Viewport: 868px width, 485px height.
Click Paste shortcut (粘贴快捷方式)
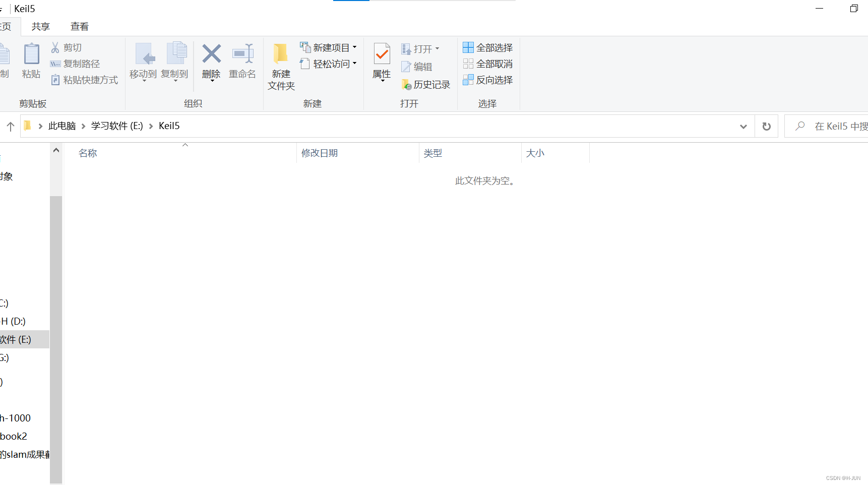84,80
